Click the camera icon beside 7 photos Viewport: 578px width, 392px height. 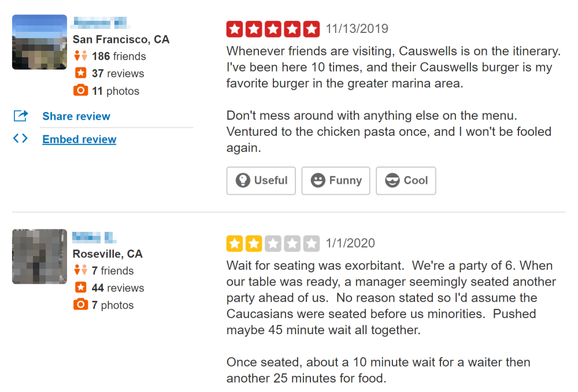tap(81, 304)
